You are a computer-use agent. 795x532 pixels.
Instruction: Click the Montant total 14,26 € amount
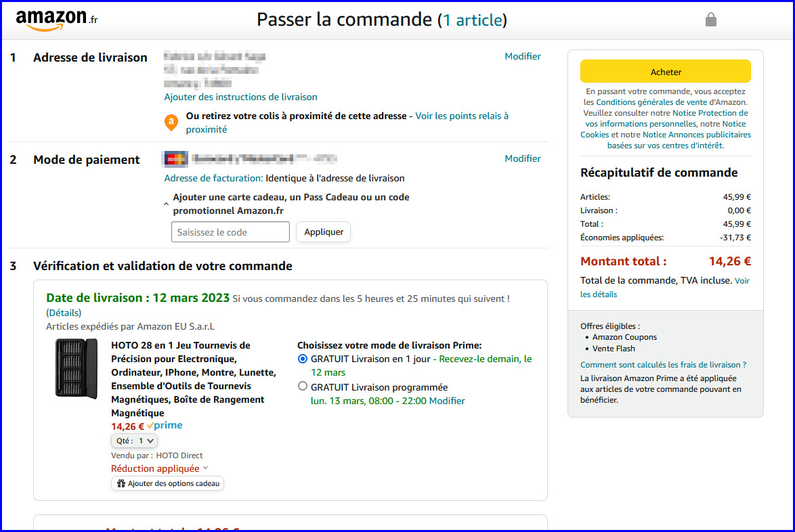[x=729, y=261]
